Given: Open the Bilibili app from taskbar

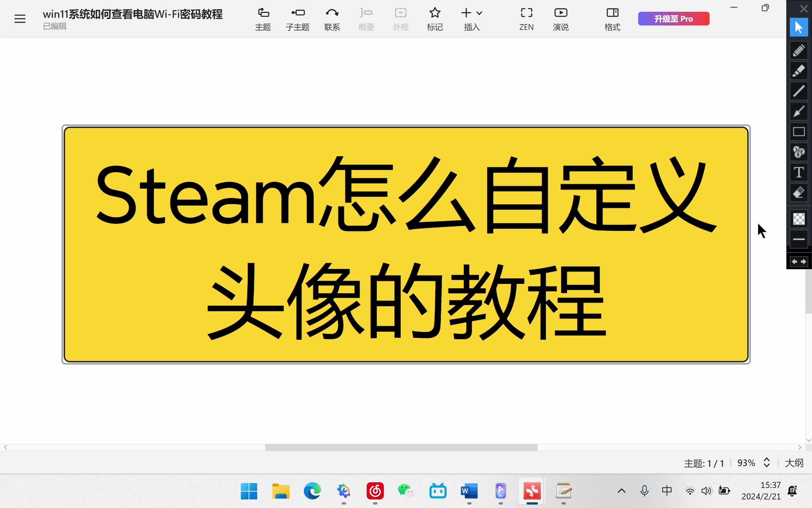Looking at the screenshot, I should (x=438, y=491).
